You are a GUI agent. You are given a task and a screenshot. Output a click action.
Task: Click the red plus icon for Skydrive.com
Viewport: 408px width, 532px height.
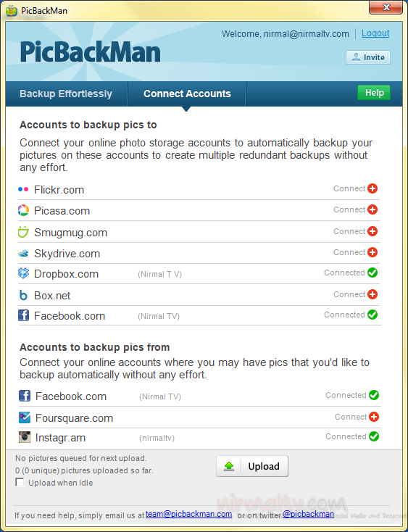click(372, 252)
